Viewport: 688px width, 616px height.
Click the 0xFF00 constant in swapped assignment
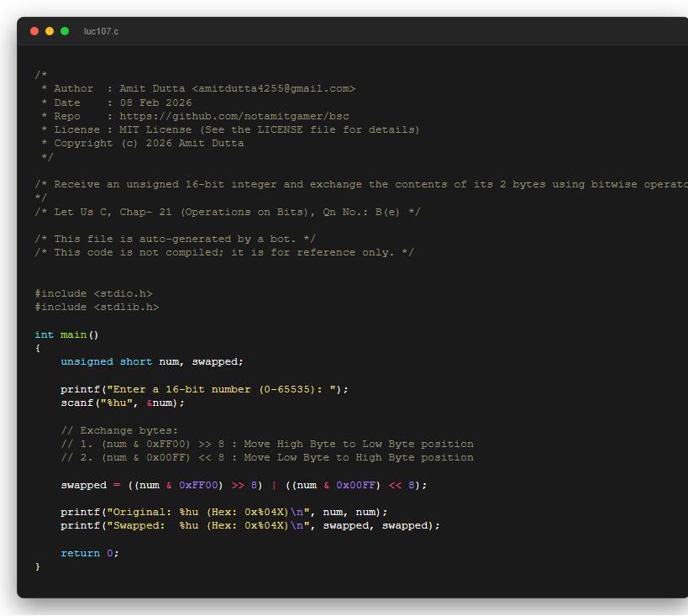(198, 486)
